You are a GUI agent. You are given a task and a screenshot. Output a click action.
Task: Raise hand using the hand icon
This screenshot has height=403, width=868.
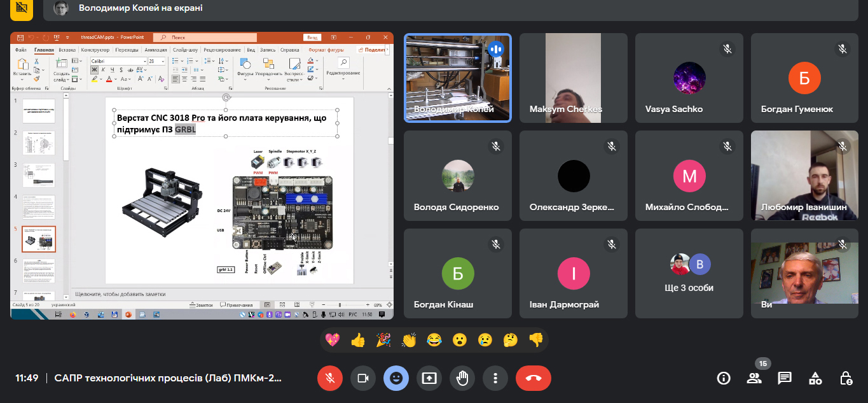(462, 378)
